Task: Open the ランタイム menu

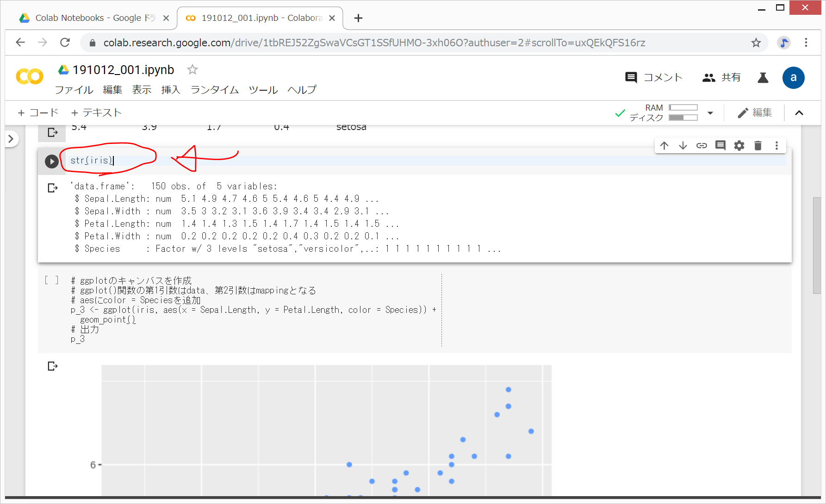Action: pyautogui.click(x=214, y=90)
